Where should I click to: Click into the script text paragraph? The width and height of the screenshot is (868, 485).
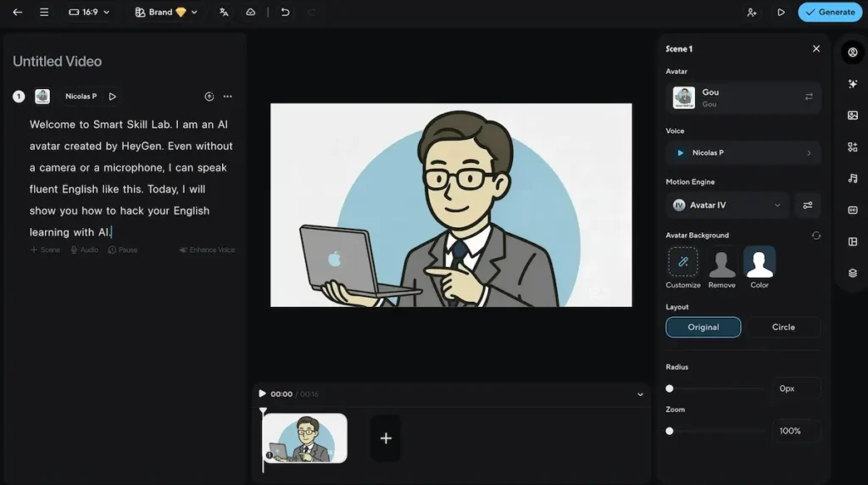coord(131,178)
